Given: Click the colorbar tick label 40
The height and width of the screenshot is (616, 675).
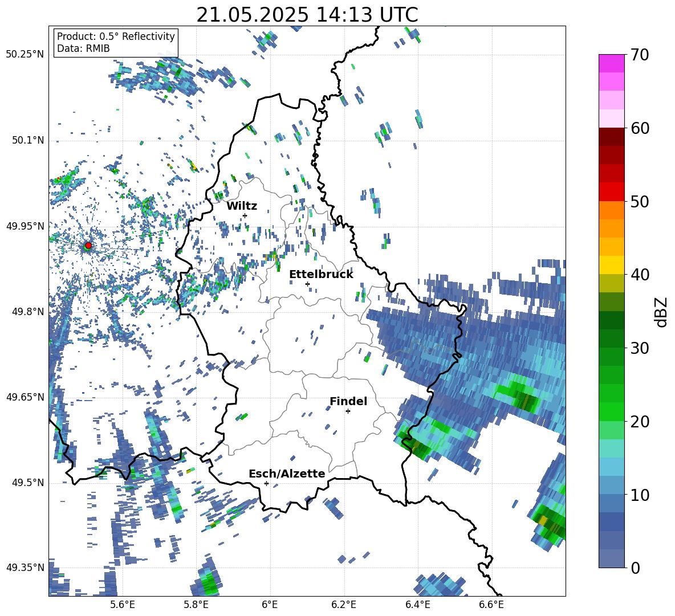Looking at the screenshot, I should 640,275.
